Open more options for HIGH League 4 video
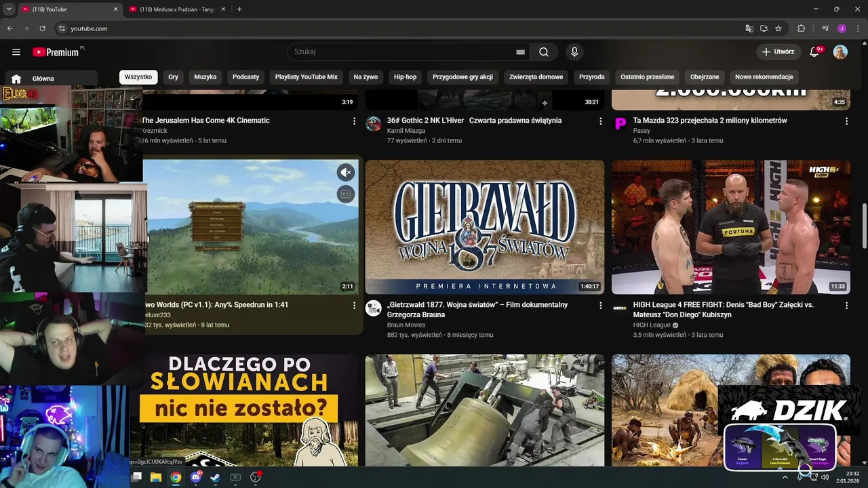868x488 pixels. pyautogui.click(x=846, y=306)
